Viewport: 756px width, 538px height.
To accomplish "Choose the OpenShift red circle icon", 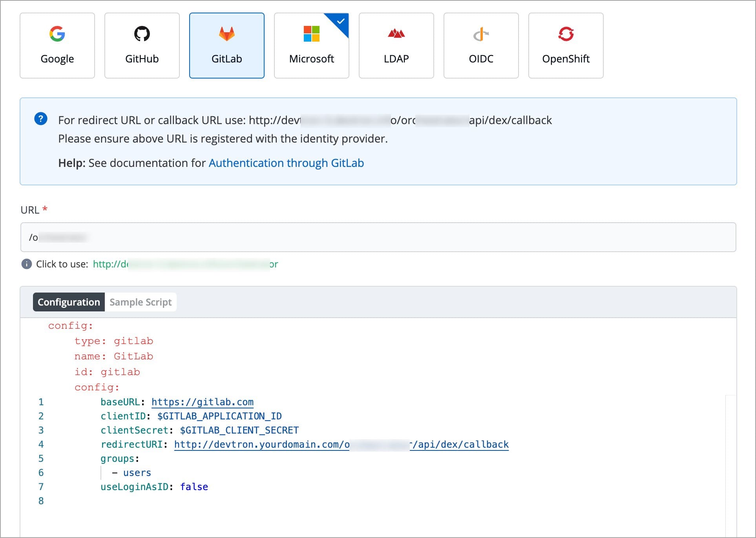I will click(566, 34).
